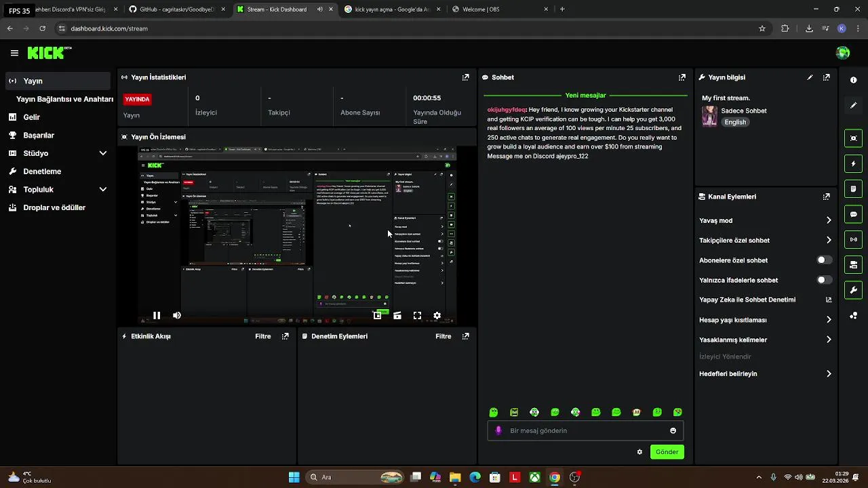Toggle Abonelere özel sohbet switch
This screenshot has height=488, width=868.
point(824,260)
